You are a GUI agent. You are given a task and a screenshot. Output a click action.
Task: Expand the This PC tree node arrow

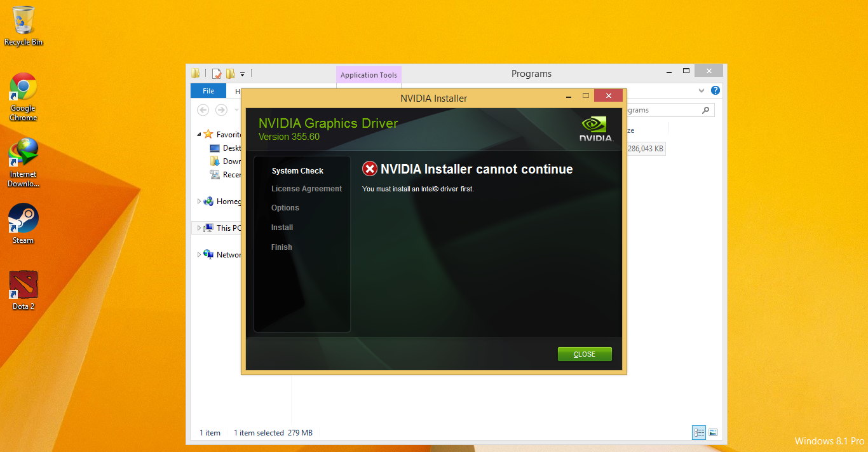[x=199, y=228]
